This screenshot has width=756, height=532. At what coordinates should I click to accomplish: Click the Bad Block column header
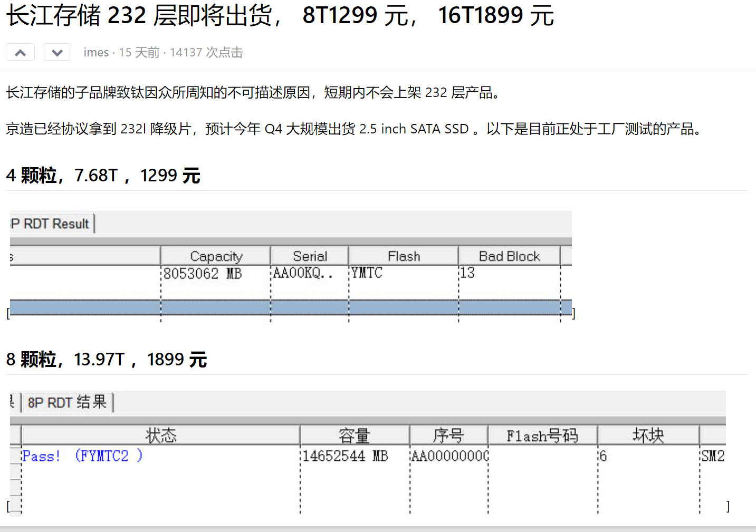click(509, 256)
